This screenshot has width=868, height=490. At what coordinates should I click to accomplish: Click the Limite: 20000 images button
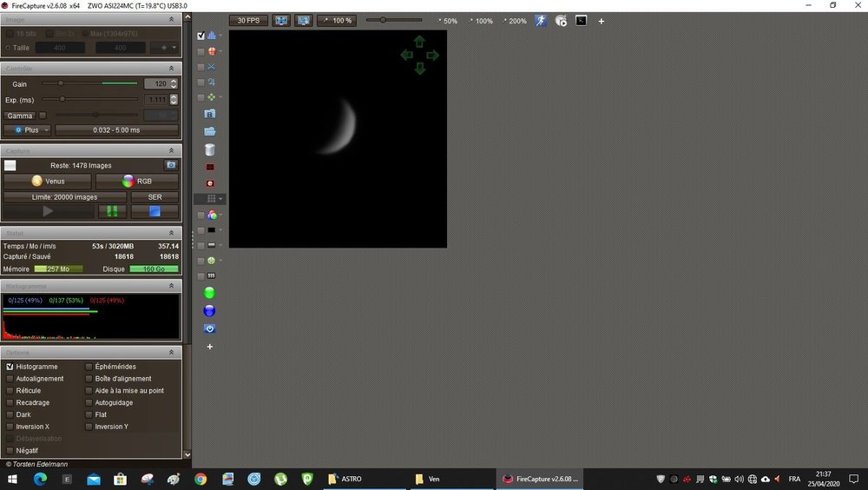65,197
